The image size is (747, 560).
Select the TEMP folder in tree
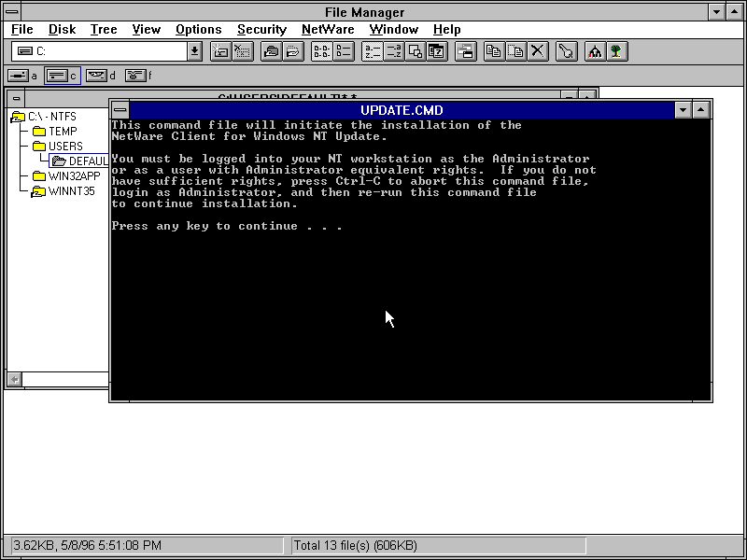[x=55, y=131]
